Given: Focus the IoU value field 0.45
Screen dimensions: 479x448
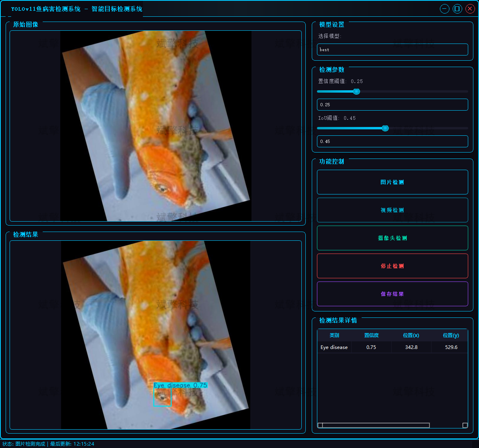Looking at the screenshot, I should point(392,141).
